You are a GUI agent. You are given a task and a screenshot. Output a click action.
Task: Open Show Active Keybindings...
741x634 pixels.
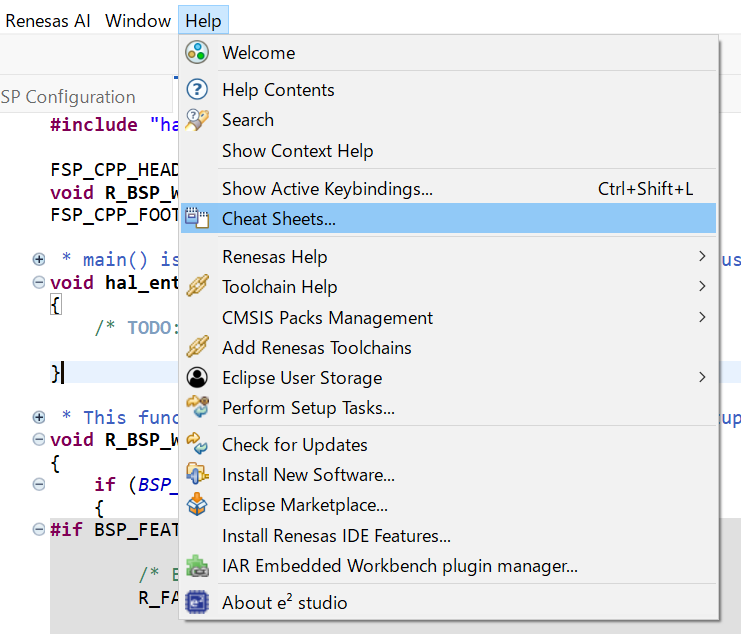(x=448, y=188)
